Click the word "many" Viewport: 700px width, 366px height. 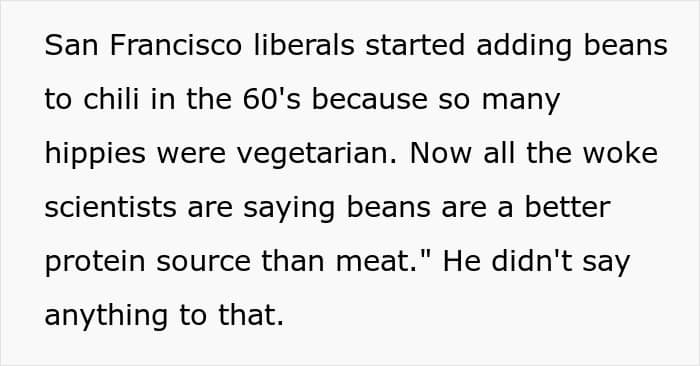pyautogui.click(x=521, y=101)
